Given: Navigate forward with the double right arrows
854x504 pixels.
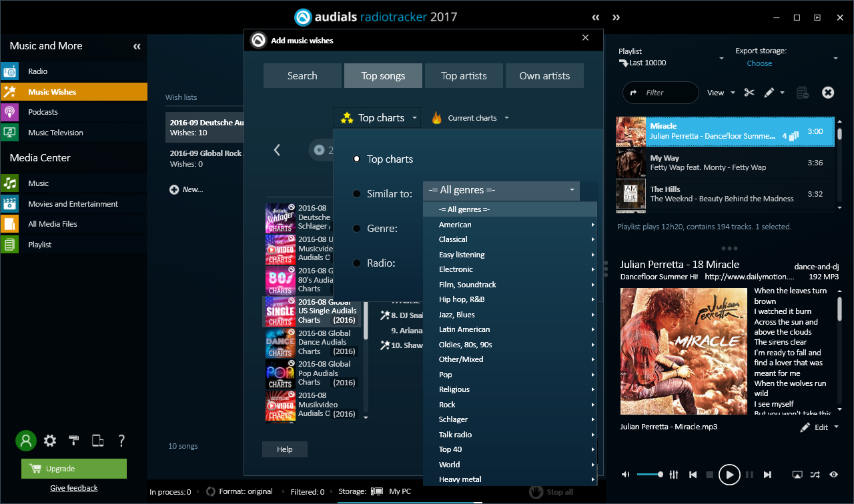Looking at the screenshot, I should pos(616,17).
